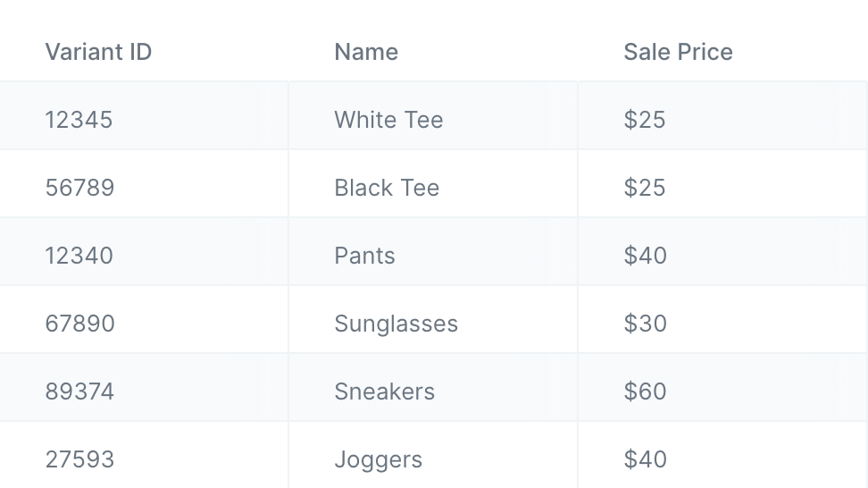Select variant ID 56789 cell

144,184
